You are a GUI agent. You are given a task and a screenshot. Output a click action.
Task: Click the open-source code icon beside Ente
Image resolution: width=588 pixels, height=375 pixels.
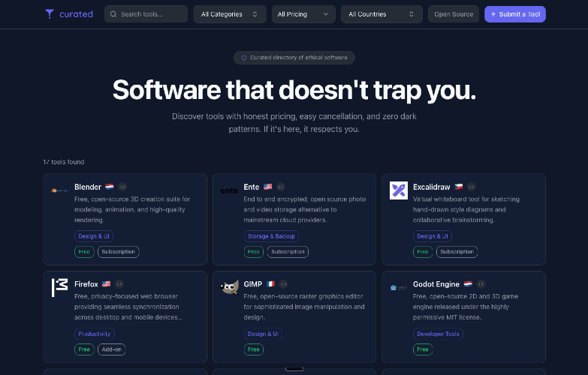[281, 187]
